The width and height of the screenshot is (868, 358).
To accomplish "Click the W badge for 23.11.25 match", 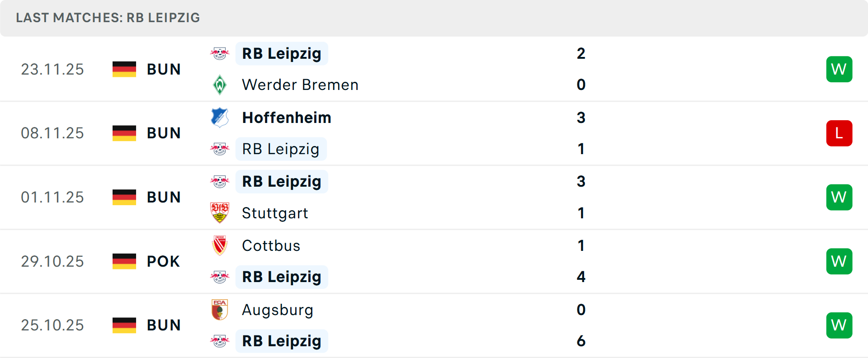I will coord(839,69).
